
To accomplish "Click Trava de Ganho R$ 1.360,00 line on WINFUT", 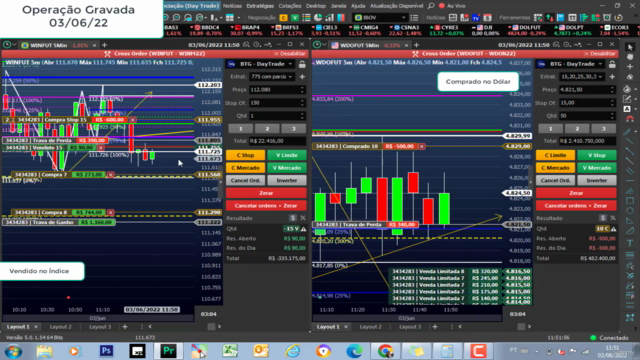I will [59, 222].
